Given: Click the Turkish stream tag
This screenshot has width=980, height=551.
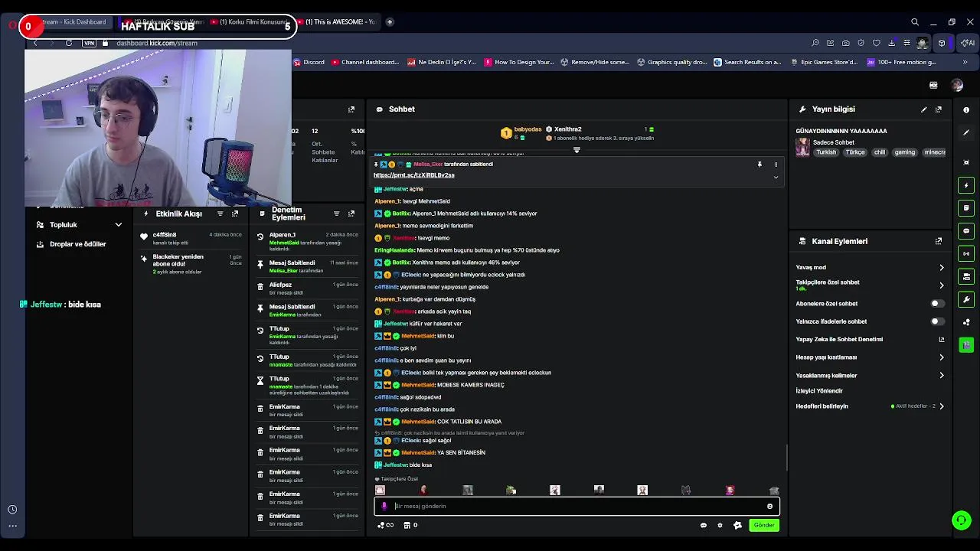Looking at the screenshot, I should tap(826, 152).
